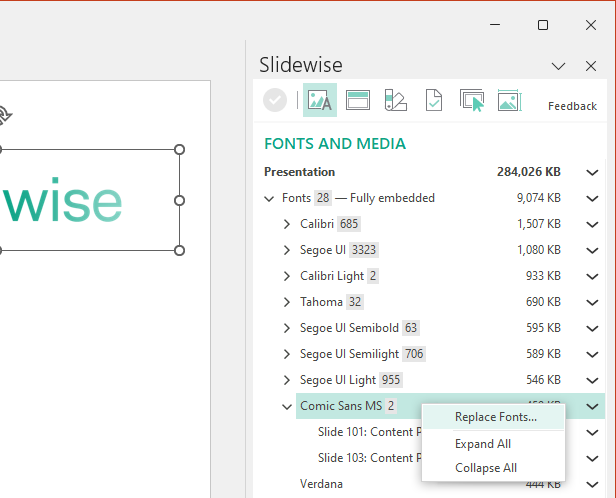Open the image size tool icon
The image size is (616, 498).
tap(510, 100)
